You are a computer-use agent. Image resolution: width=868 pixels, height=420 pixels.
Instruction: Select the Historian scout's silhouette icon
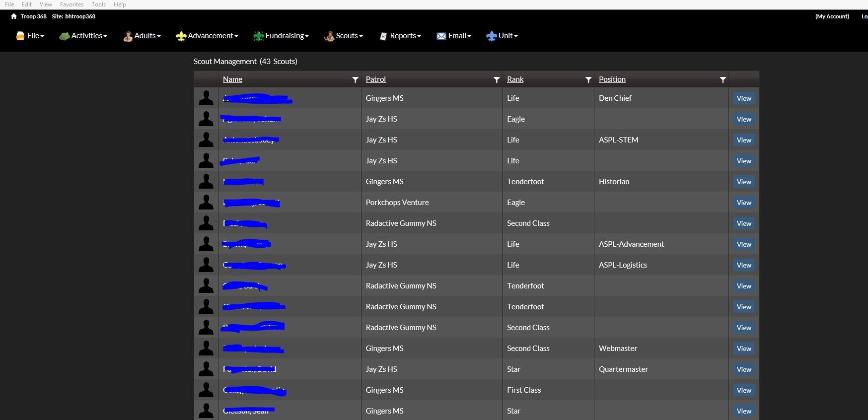206,182
